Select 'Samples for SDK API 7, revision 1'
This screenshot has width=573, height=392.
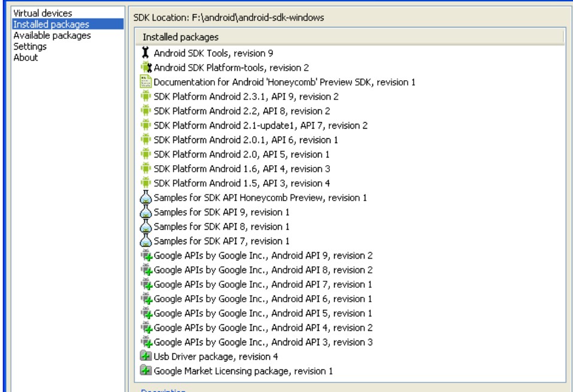(x=222, y=241)
